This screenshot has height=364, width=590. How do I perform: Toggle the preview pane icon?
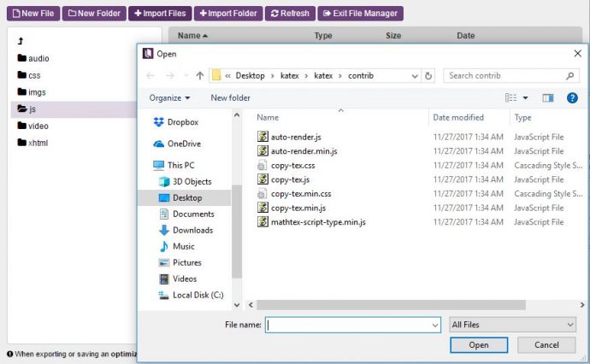coord(548,98)
